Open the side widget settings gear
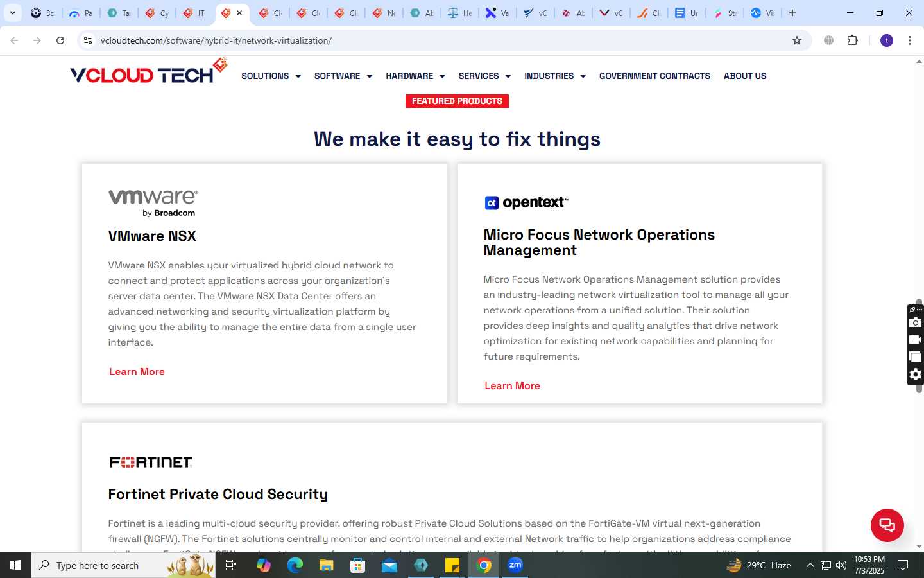This screenshot has width=924, height=578. tap(916, 374)
